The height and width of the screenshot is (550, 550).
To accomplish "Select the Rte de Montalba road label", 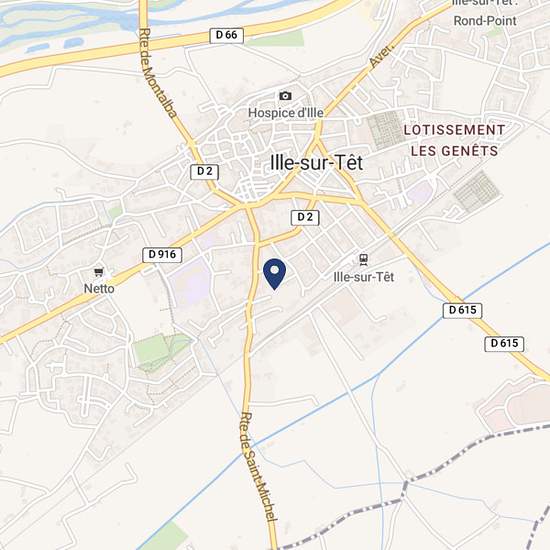I will 158,73.
